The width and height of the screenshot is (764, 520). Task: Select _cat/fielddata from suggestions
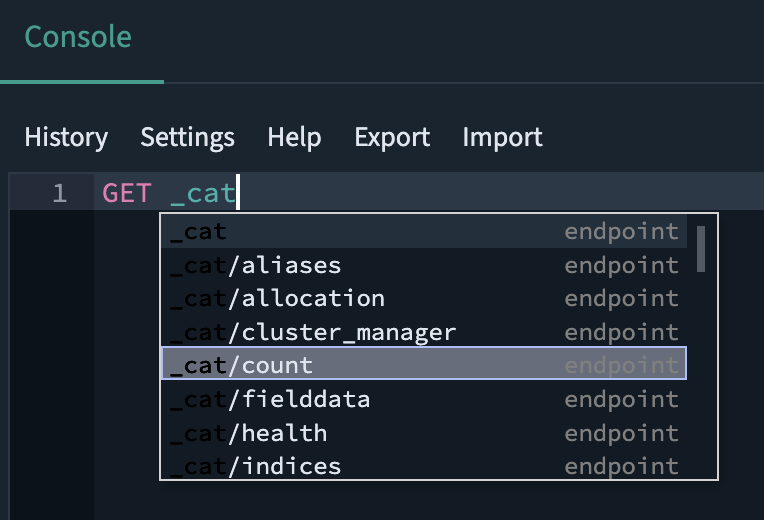(424, 399)
